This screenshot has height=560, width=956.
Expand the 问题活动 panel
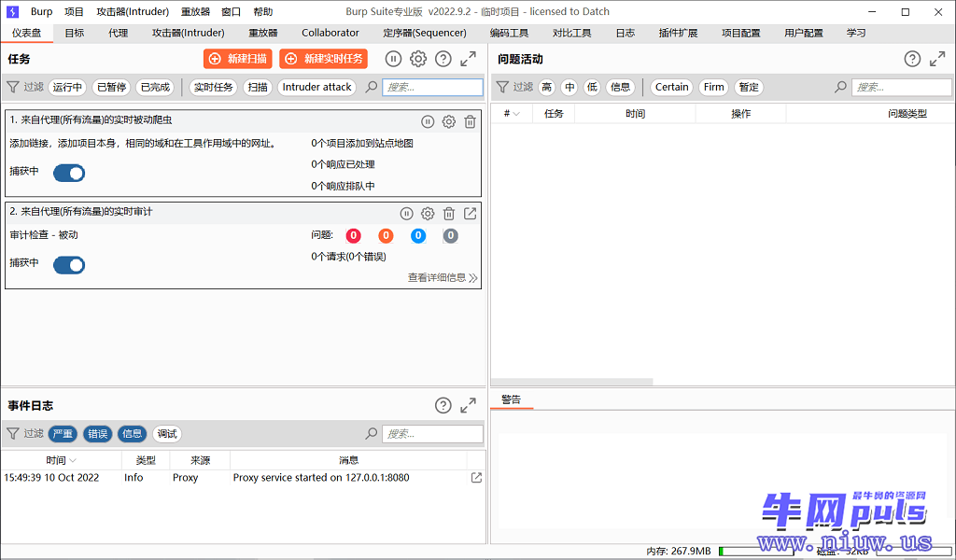point(937,59)
